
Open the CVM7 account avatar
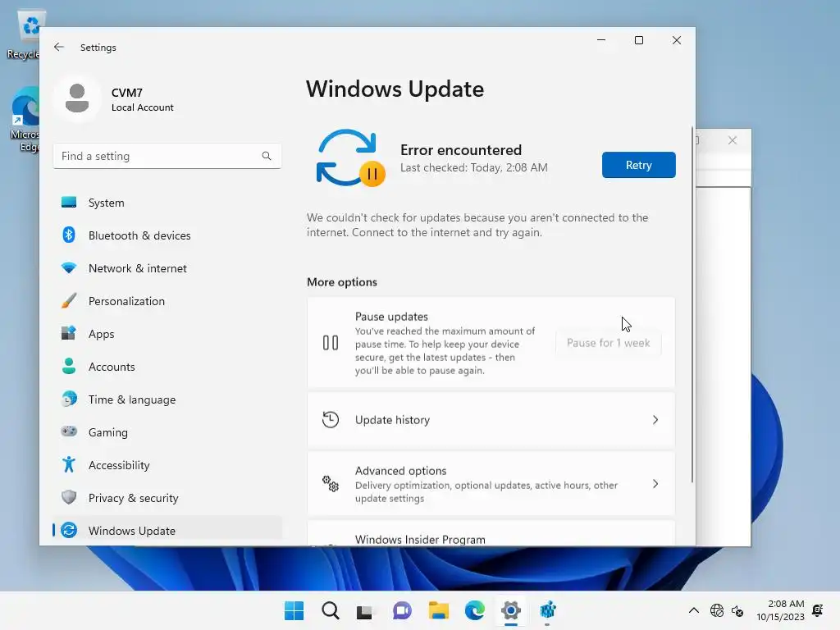(77, 98)
